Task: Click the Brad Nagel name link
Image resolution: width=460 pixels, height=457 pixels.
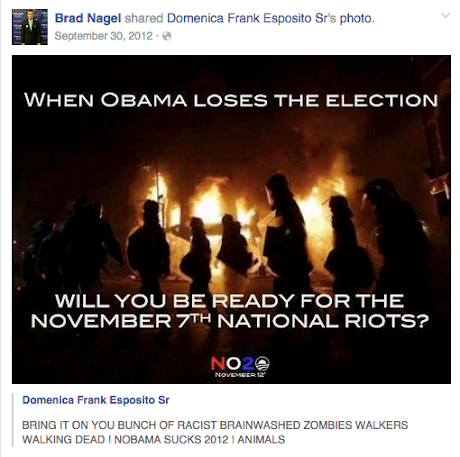Action: coord(88,18)
